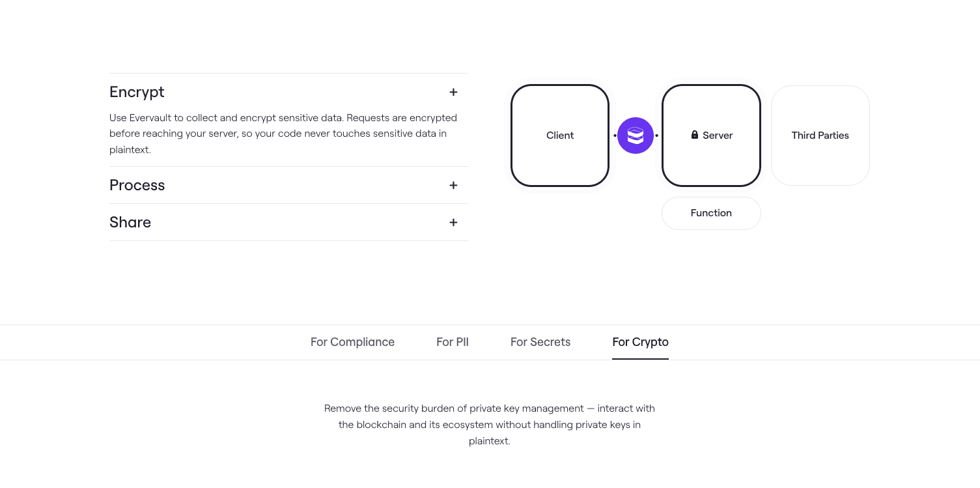Select the For Crypto tab
The width and height of the screenshot is (980, 488).
pos(640,342)
